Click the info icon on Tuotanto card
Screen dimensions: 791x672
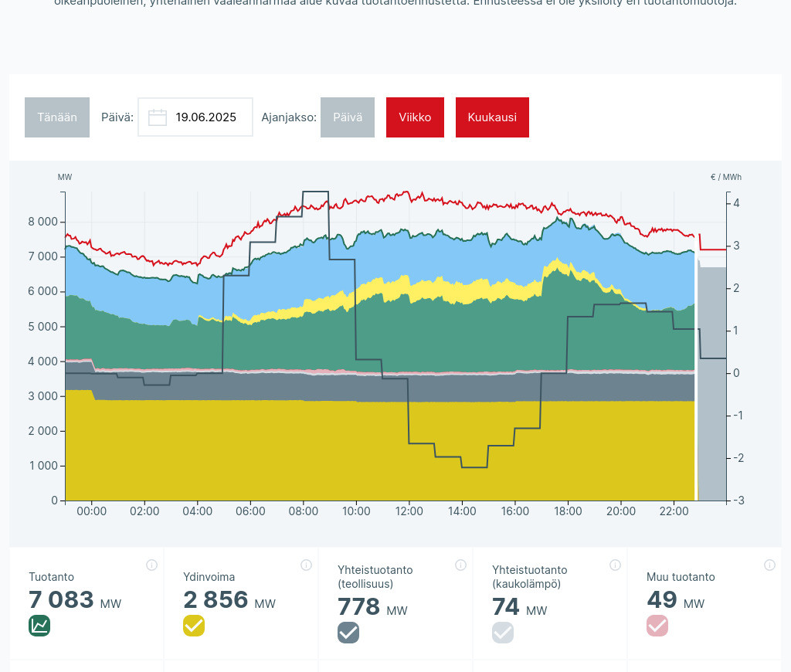pyautogui.click(x=151, y=565)
